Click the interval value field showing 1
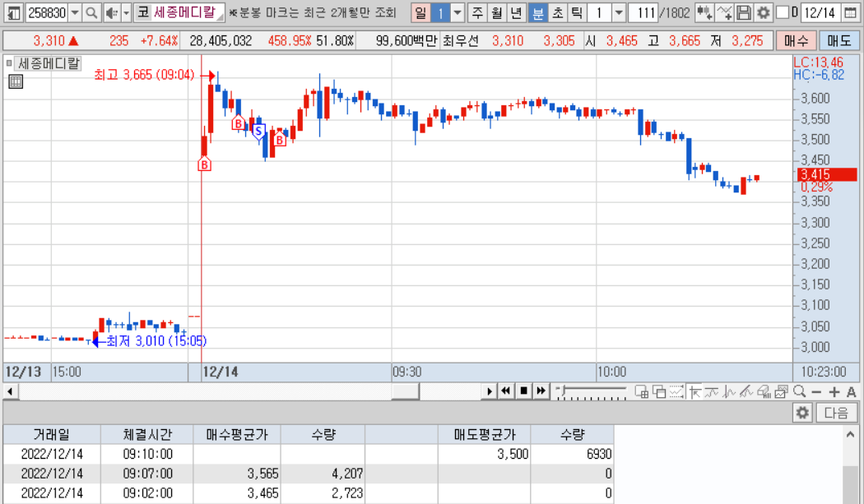The width and height of the screenshot is (864, 504). pos(600,12)
